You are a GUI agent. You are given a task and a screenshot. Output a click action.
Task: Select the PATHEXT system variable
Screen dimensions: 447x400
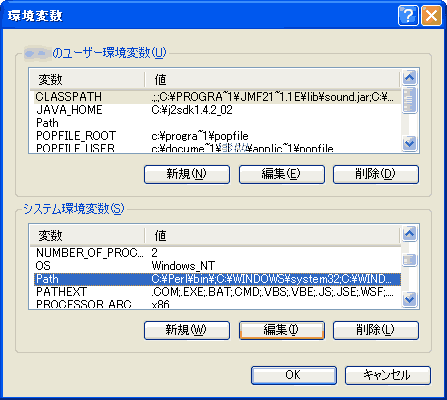tap(215, 292)
